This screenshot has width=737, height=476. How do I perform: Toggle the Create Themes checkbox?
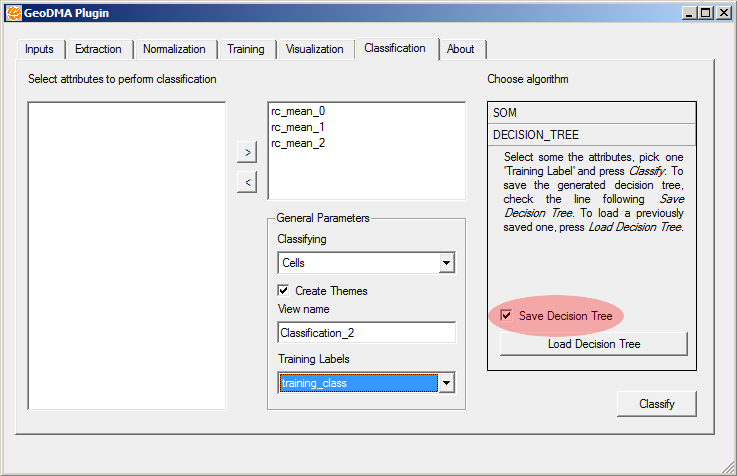284,291
